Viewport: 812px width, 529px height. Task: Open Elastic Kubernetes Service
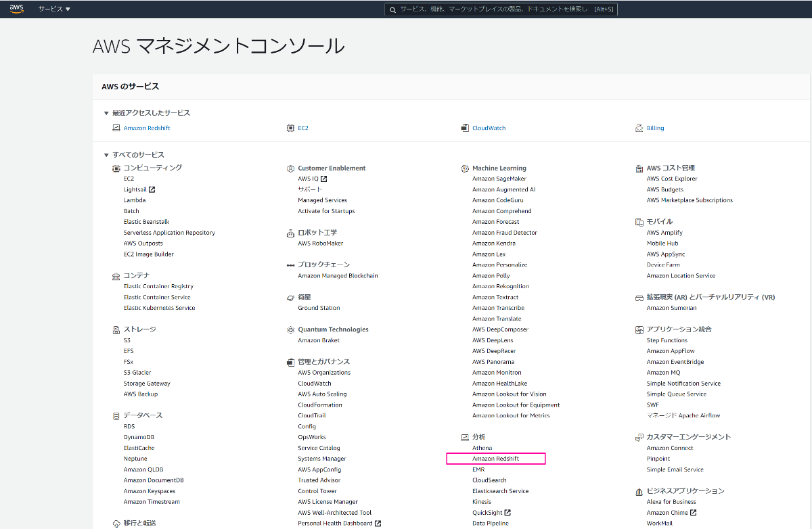click(159, 308)
